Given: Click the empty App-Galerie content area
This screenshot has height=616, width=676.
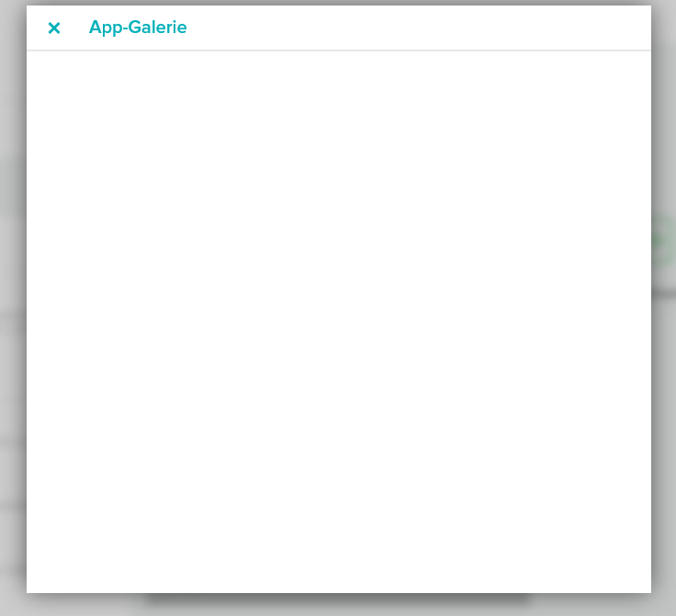Looking at the screenshot, I should pos(338,321).
